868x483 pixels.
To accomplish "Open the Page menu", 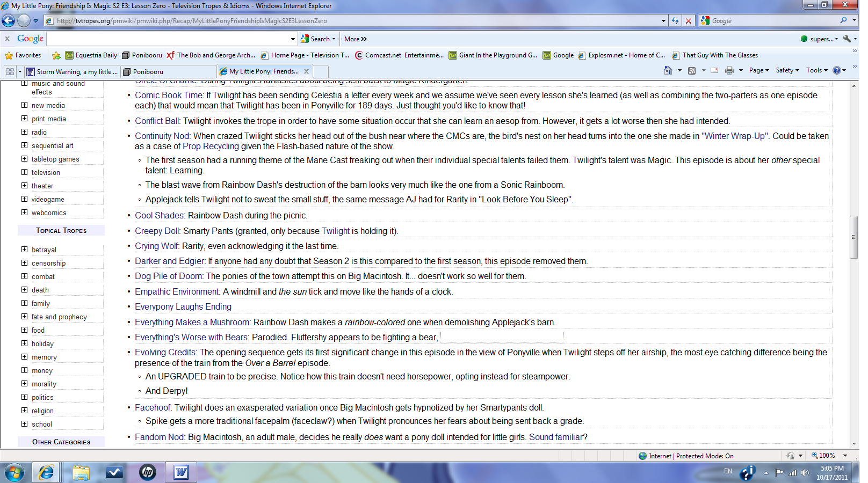I will (x=759, y=70).
